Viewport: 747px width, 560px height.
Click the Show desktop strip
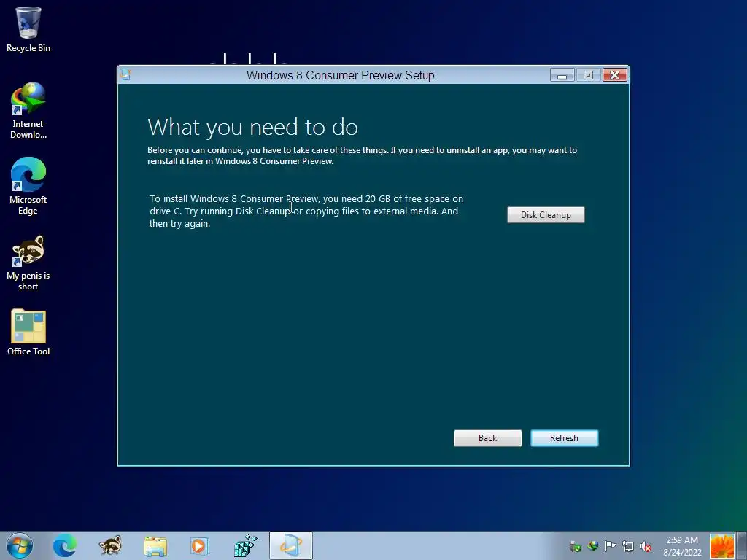[x=742, y=545]
